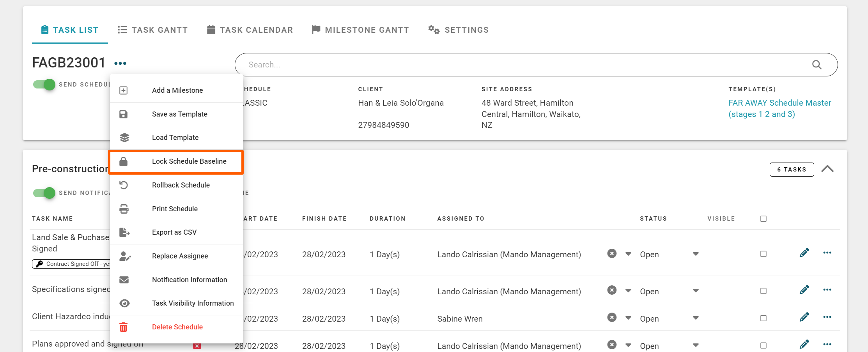Click the Print Schedule printer icon

[x=124, y=209]
